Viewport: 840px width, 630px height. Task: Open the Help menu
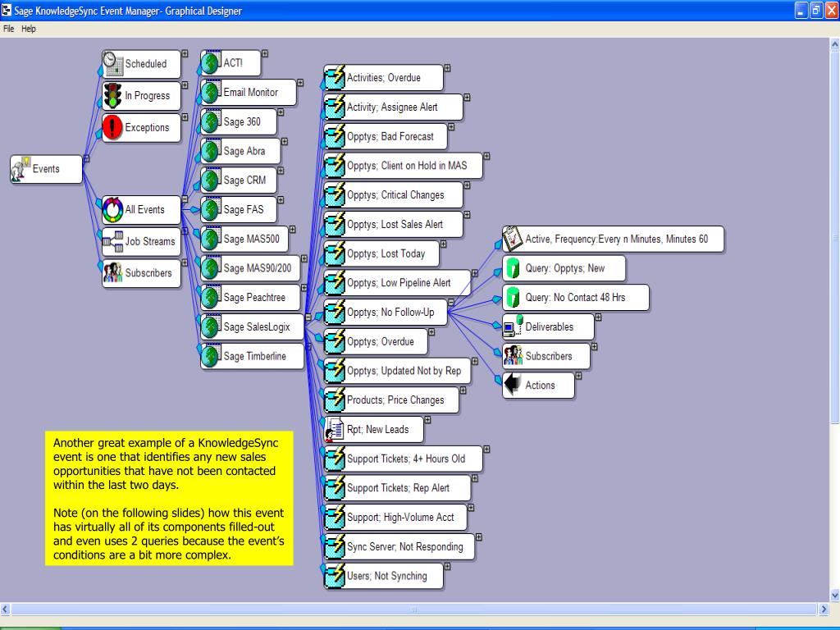click(29, 29)
